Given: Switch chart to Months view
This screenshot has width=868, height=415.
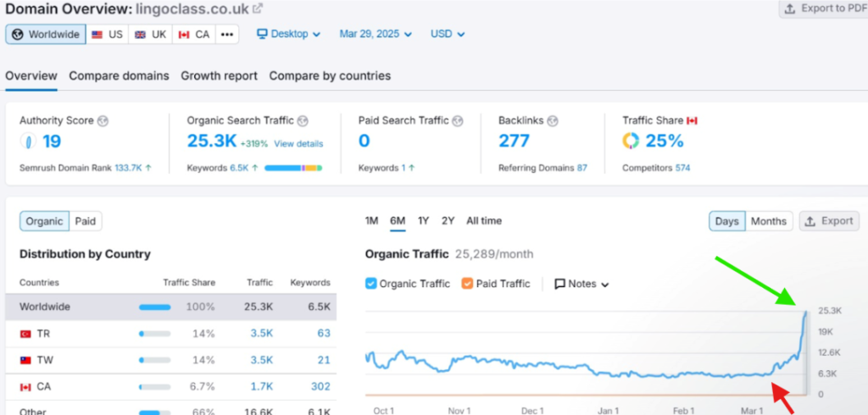Looking at the screenshot, I should coord(769,221).
